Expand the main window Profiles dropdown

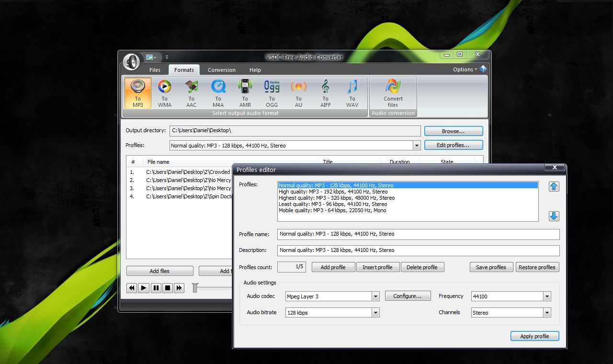pos(417,146)
